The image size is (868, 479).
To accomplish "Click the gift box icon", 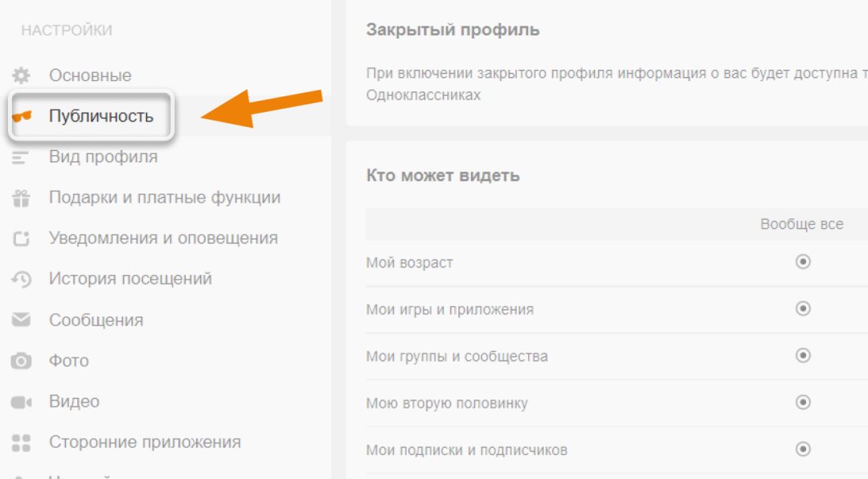I will click(x=21, y=198).
